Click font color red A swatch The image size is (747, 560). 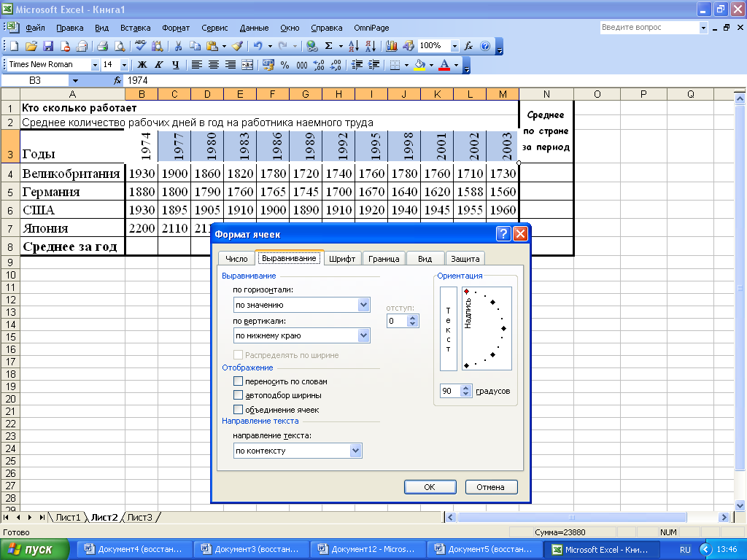coord(444,65)
